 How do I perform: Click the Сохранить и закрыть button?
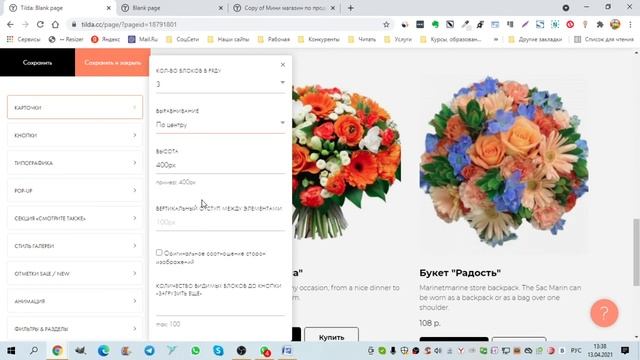coord(113,62)
